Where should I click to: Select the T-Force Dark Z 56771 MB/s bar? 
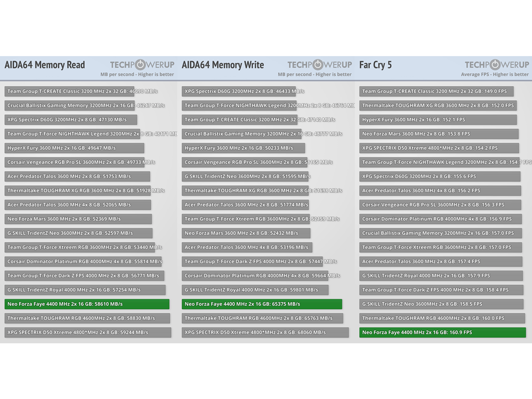coord(84,276)
